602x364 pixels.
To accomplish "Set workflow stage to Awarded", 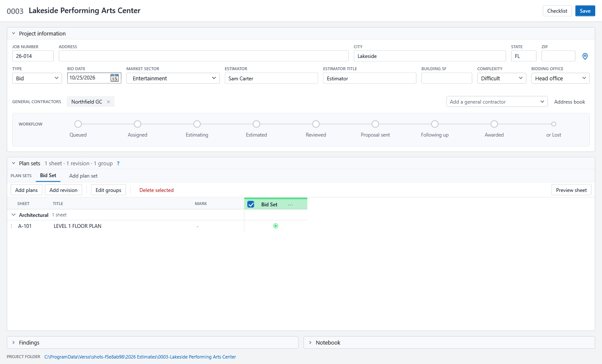I will click(x=494, y=124).
